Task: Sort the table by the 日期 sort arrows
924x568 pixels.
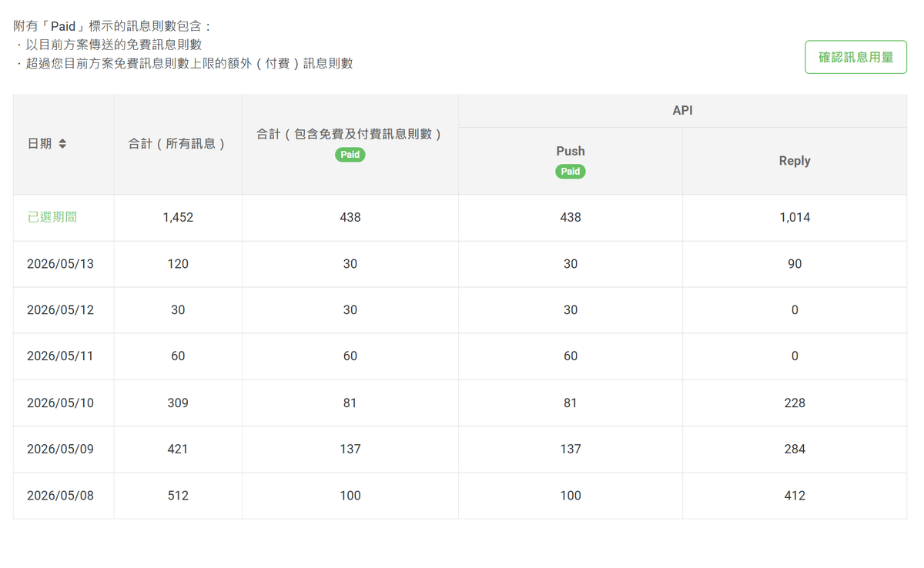Action: (x=62, y=144)
